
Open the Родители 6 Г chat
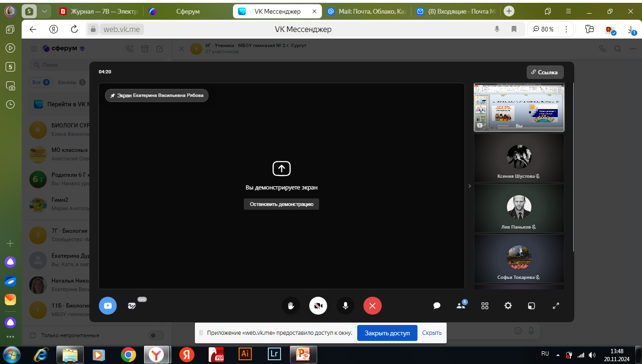click(x=59, y=179)
